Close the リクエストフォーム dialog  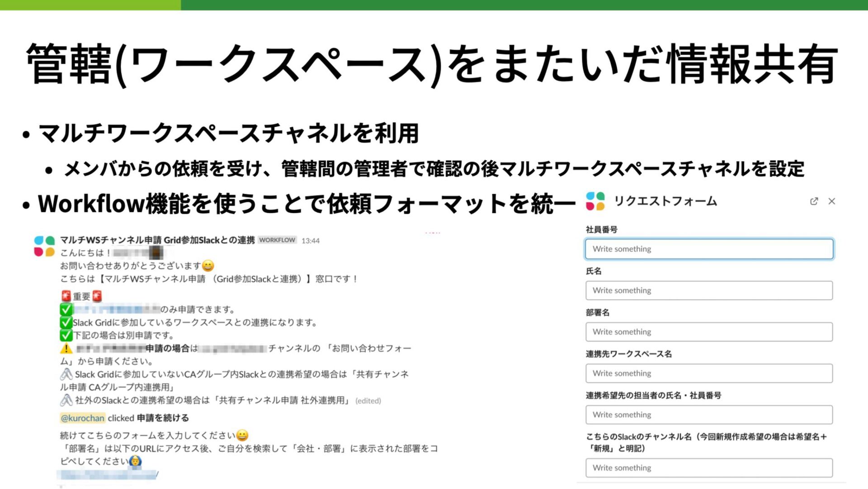[832, 201]
